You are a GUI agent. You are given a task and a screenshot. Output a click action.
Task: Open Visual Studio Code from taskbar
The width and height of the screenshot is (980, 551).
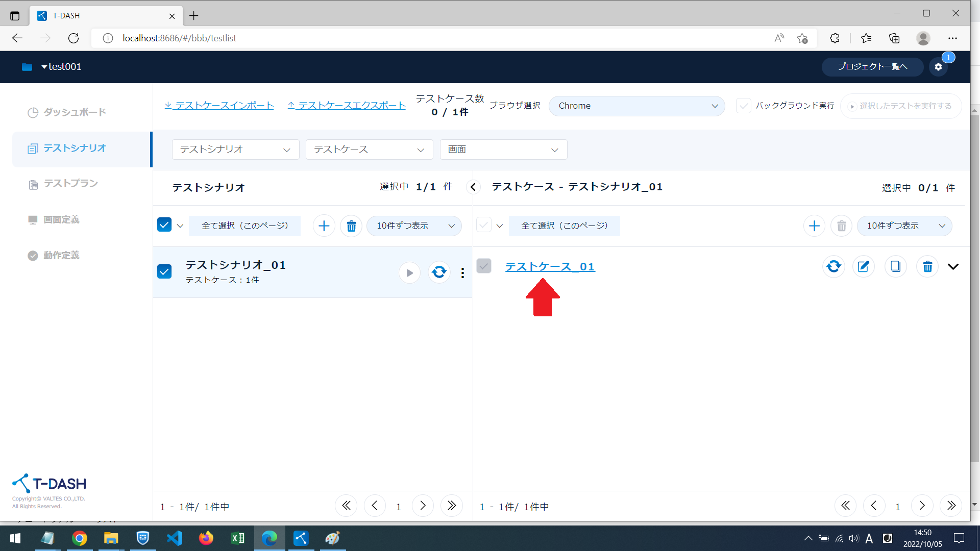[x=175, y=538]
